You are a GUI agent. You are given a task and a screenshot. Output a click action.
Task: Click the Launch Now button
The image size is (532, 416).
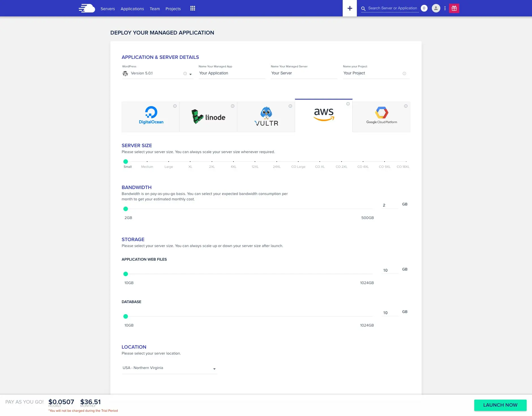(500, 405)
